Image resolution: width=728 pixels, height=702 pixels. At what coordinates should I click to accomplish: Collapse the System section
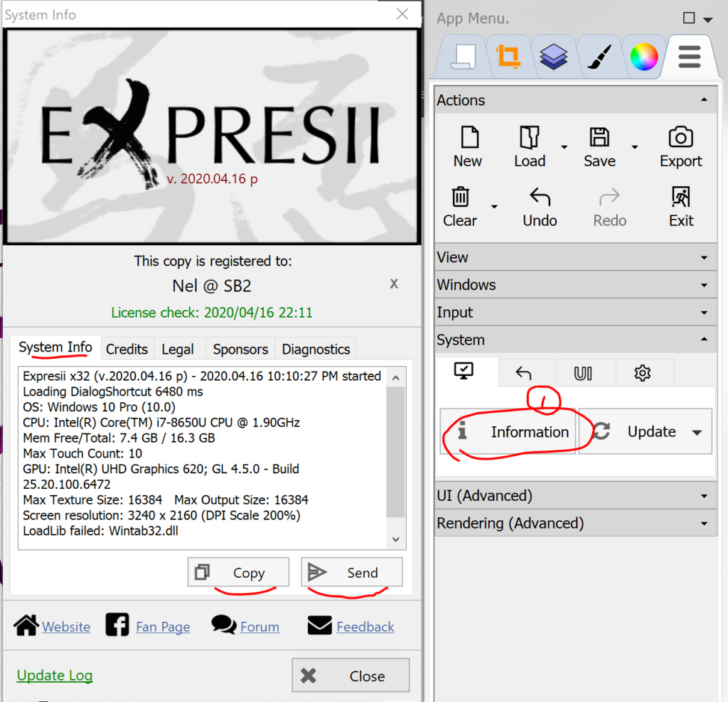[576, 340]
